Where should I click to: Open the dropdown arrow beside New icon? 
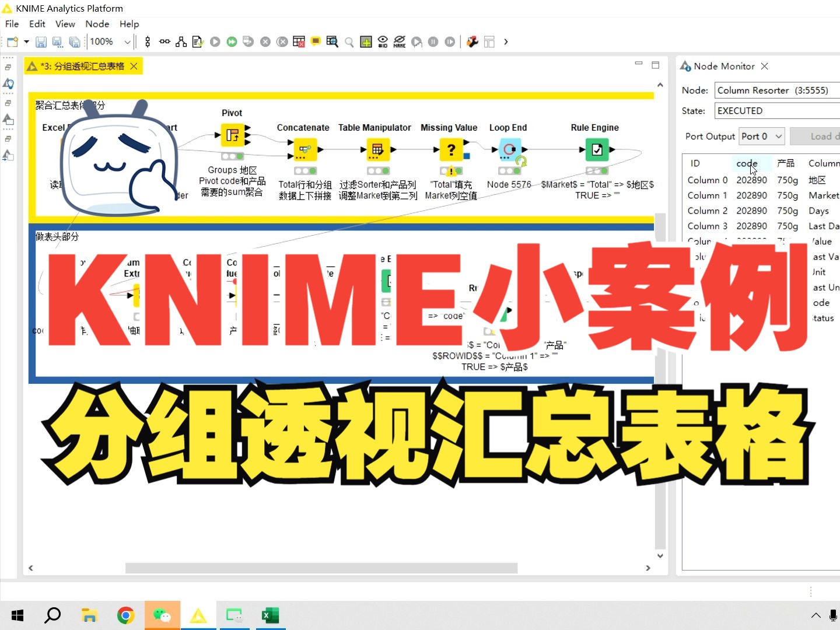tap(26, 42)
